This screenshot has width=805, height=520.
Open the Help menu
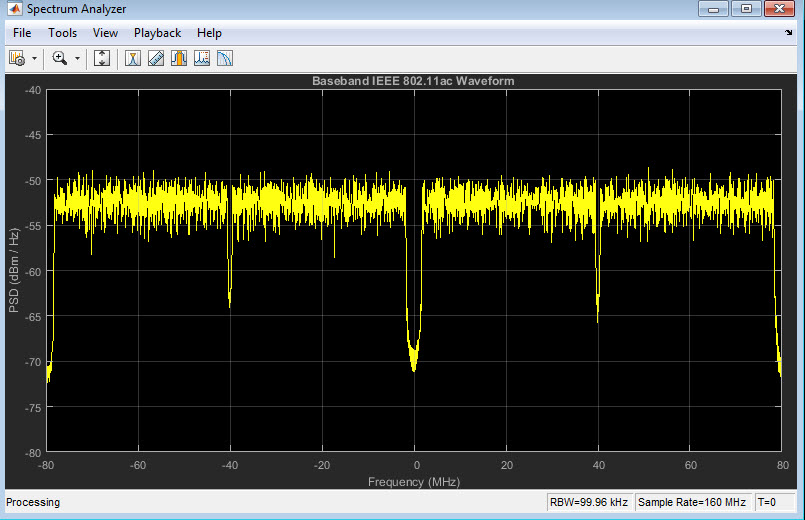[x=209, y=33]
